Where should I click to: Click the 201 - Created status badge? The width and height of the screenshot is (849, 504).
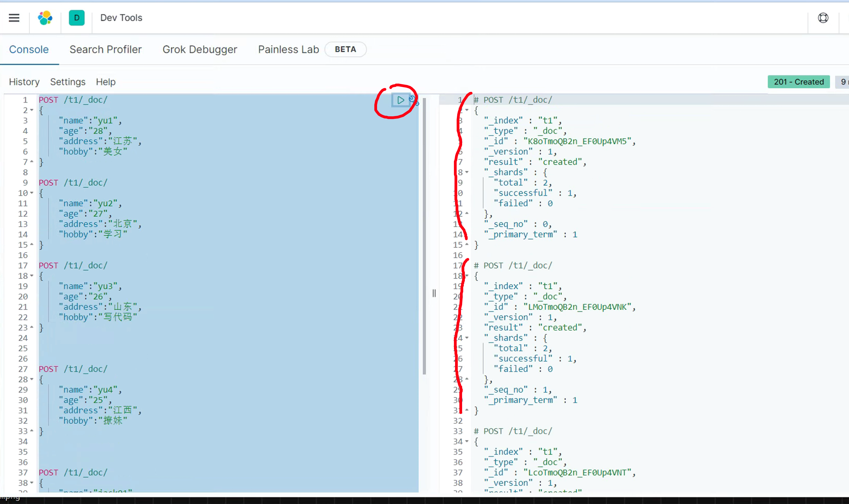pyautogui.click(x=798, y=82)
